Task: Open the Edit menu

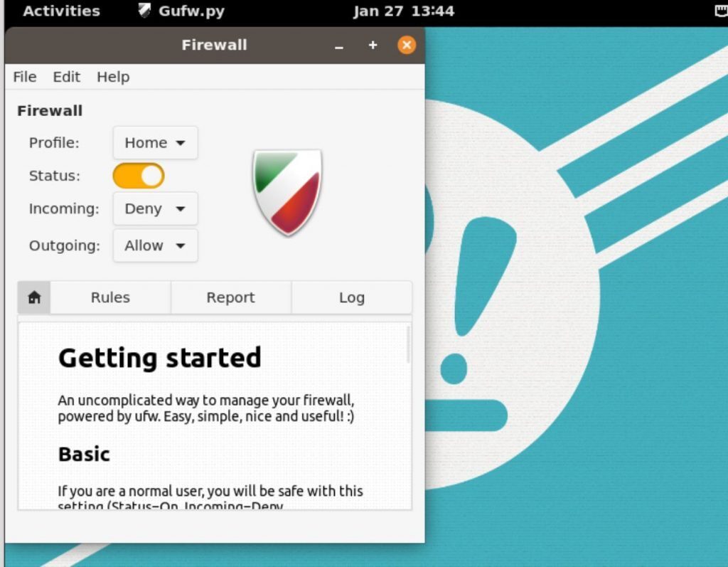Action: tap(66, 77)
